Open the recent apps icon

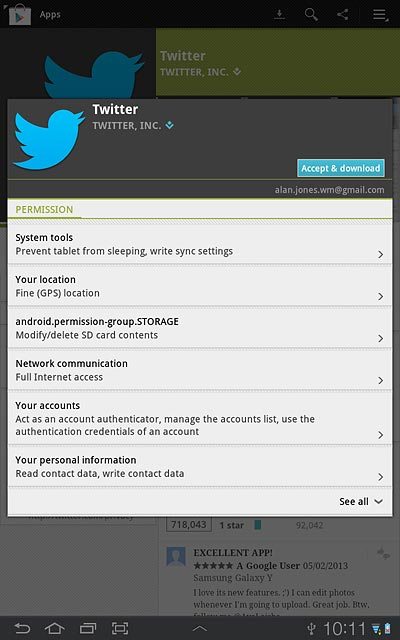pyautogui.click(x=87, y=628)
